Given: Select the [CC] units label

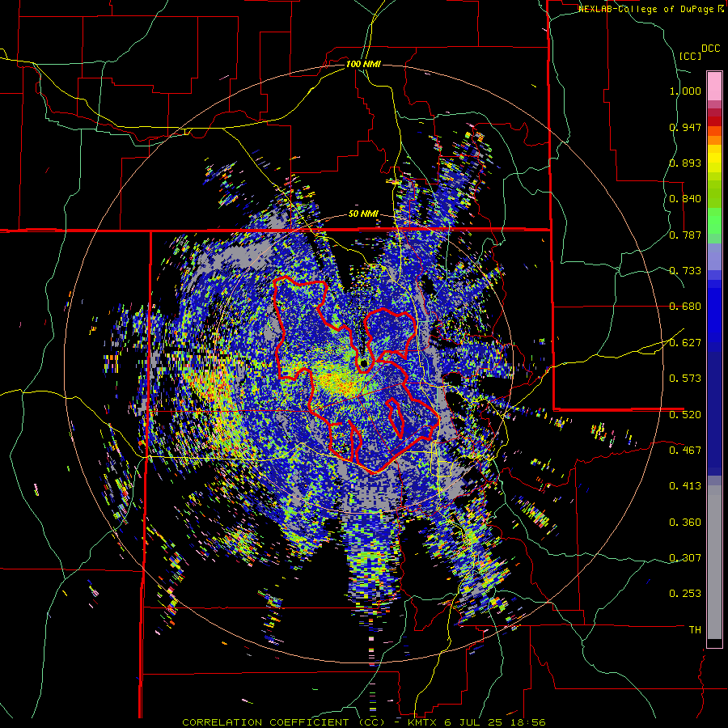Looking at the screenshot, I should point(690,56).
